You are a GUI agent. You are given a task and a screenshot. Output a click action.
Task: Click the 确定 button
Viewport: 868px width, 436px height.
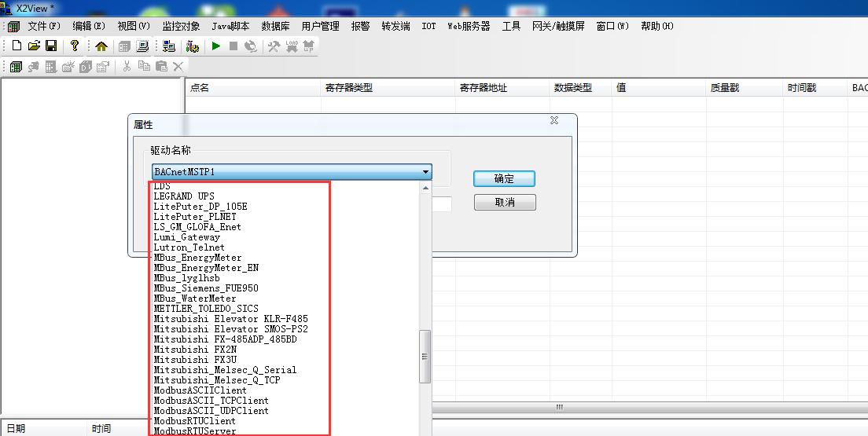[504, 179]
